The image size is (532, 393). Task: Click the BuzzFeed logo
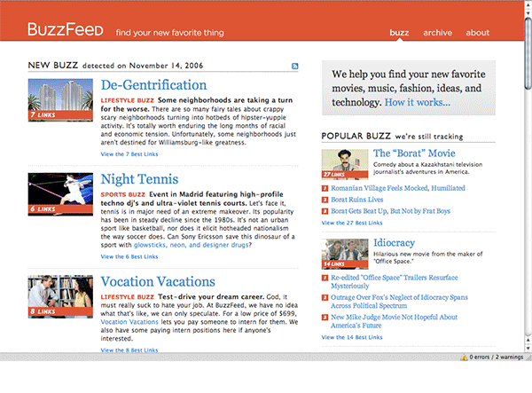pos(65,29)
